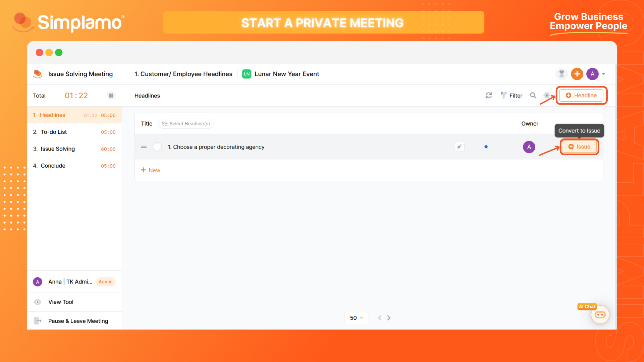644x362 pixels.
Task: Click the red window close dot
Action: click(39, 53)
